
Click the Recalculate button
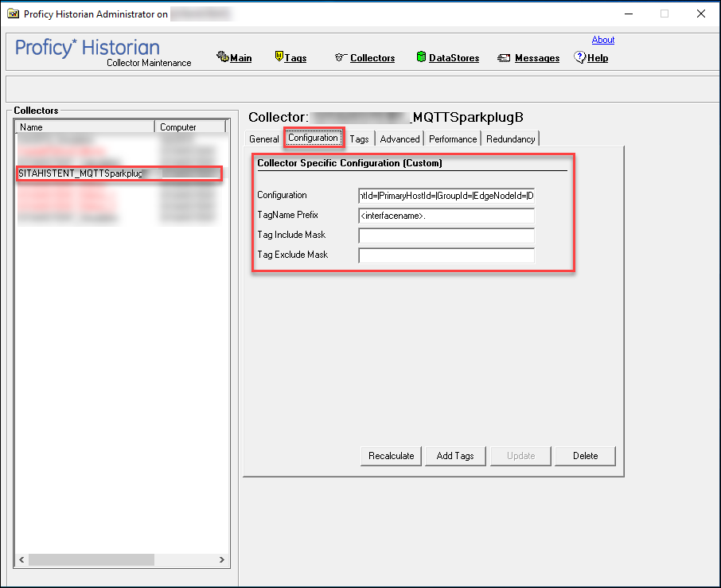(x=391, y=456)
